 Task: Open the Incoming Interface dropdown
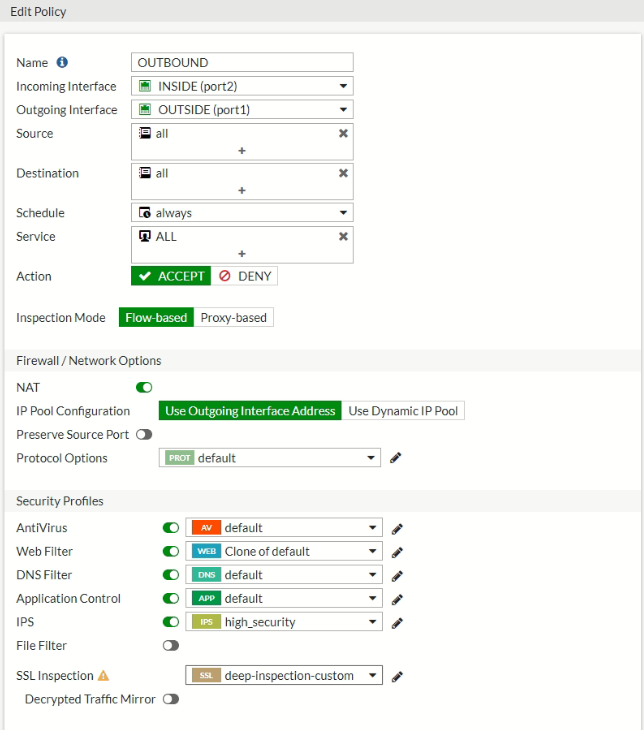click(x=242, y=86)
